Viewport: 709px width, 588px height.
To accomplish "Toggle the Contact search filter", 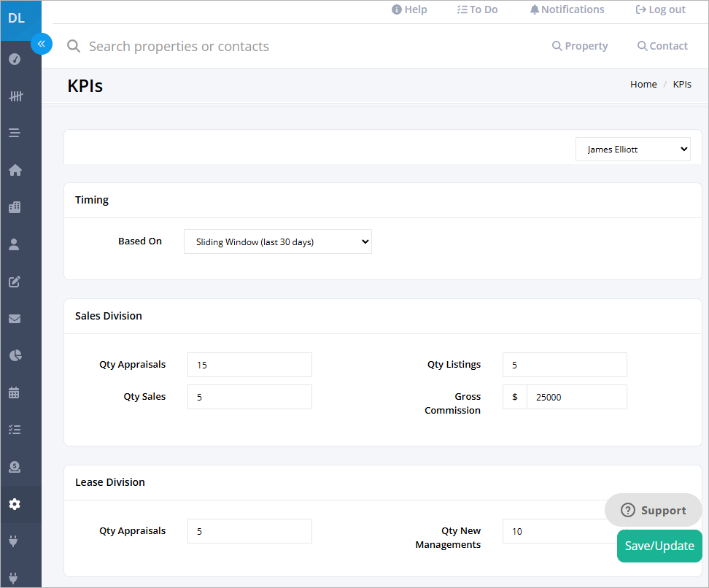I will pyautogui.click(x=662, y=45).
